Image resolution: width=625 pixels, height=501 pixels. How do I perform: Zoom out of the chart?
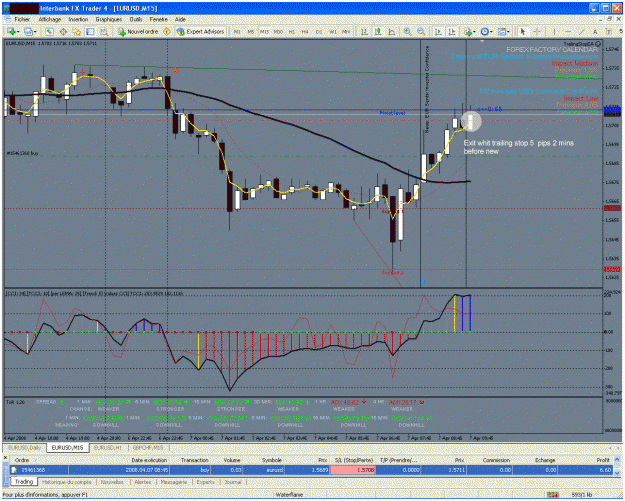pyautogui.click(x=421, y=31)
